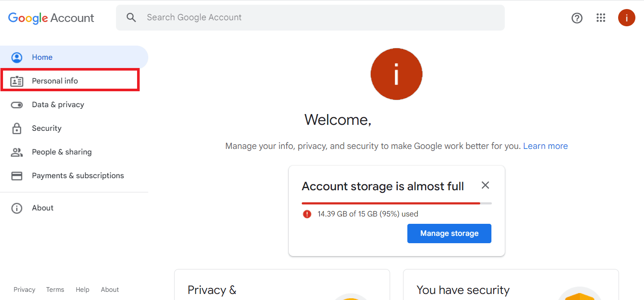Open the profile avatar menu
644x300 pixels.
pos(627,18)
